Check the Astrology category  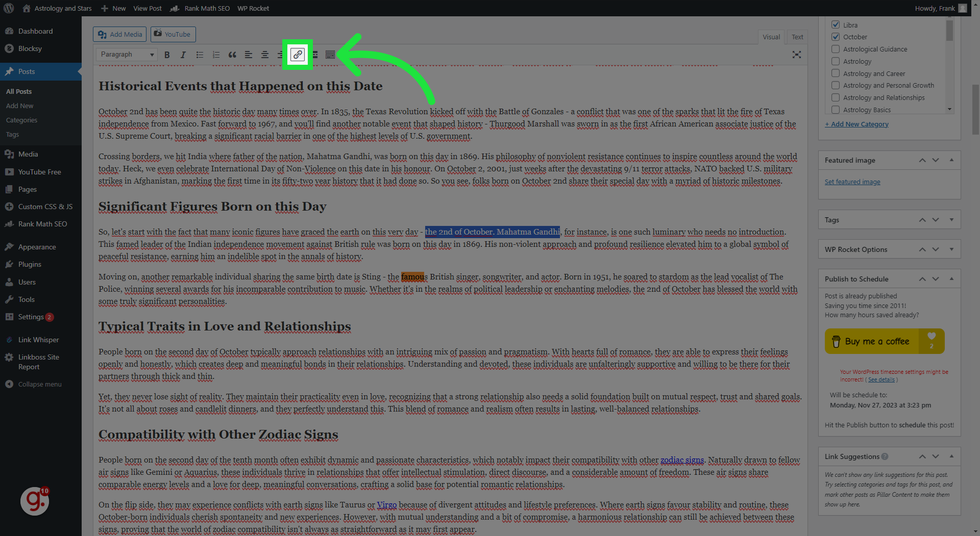tap(836, 61)
